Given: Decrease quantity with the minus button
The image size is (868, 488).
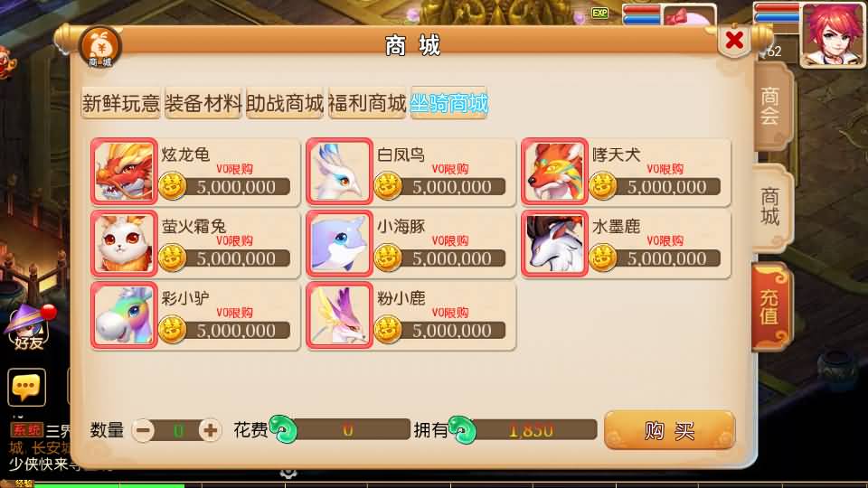Looking at the screenshot, I should point(144,430).
